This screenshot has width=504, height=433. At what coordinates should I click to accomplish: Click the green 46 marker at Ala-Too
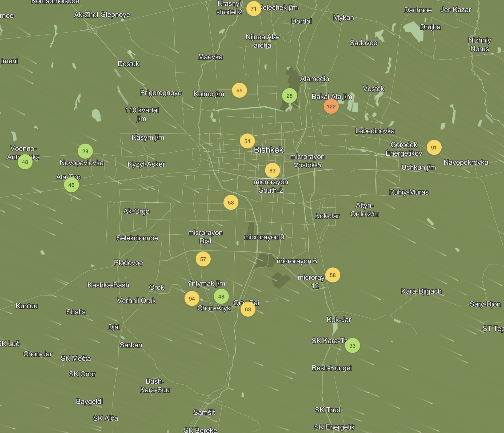[x=71, y=185]
